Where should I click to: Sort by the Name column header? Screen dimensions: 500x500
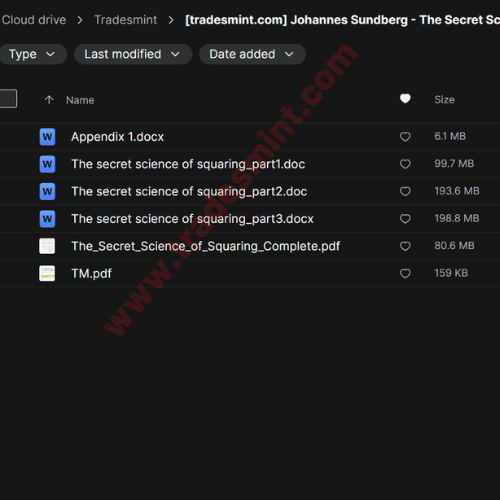click(x=80, y=100)
